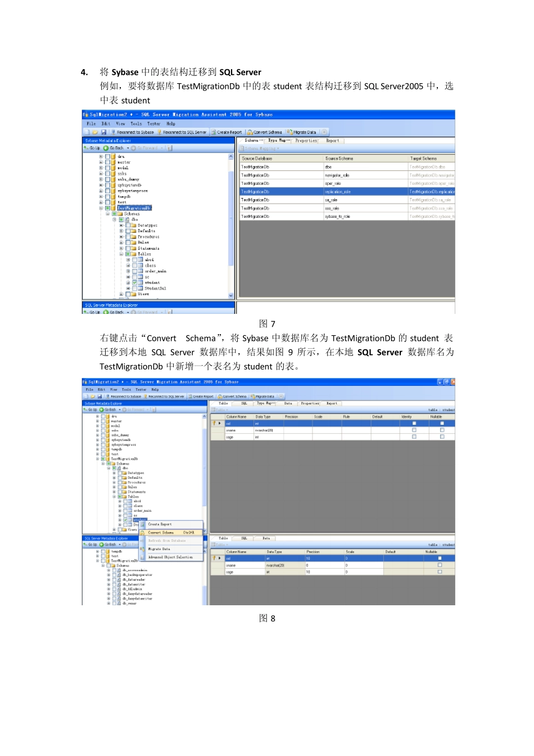Choose Advanced Object Selection from context menu

(x=171, y=557)
